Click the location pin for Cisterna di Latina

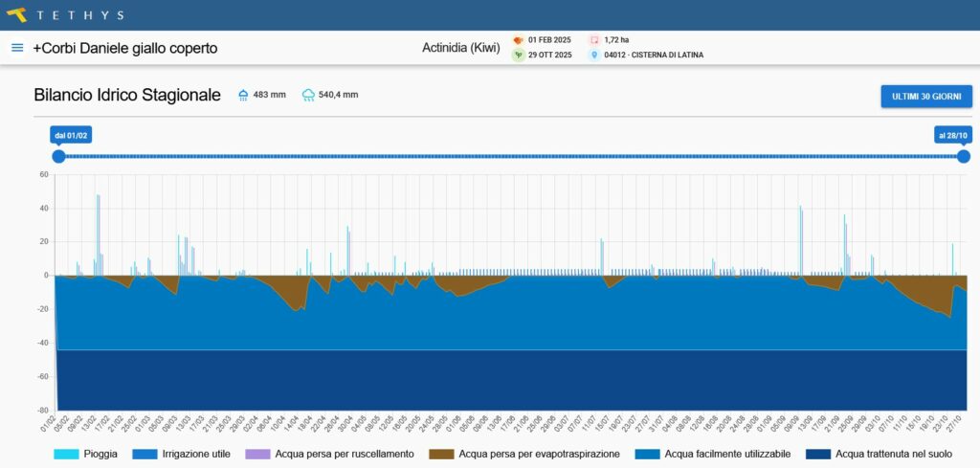click(x=594, y=56)
